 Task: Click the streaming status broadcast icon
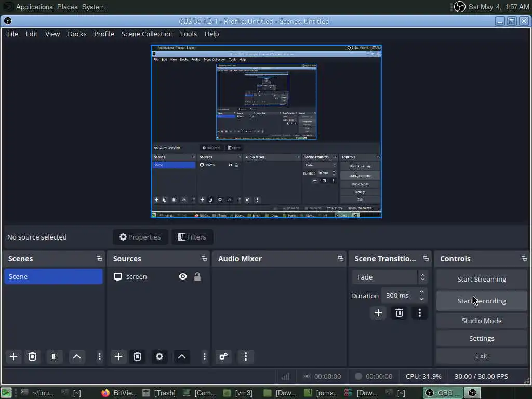(307, 376)
